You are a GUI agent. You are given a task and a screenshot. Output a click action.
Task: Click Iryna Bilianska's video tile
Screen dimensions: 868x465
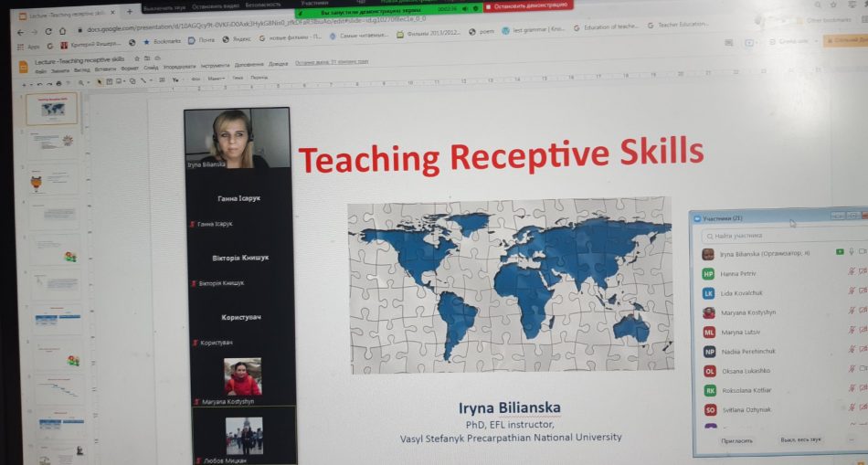tap(237, 139)
